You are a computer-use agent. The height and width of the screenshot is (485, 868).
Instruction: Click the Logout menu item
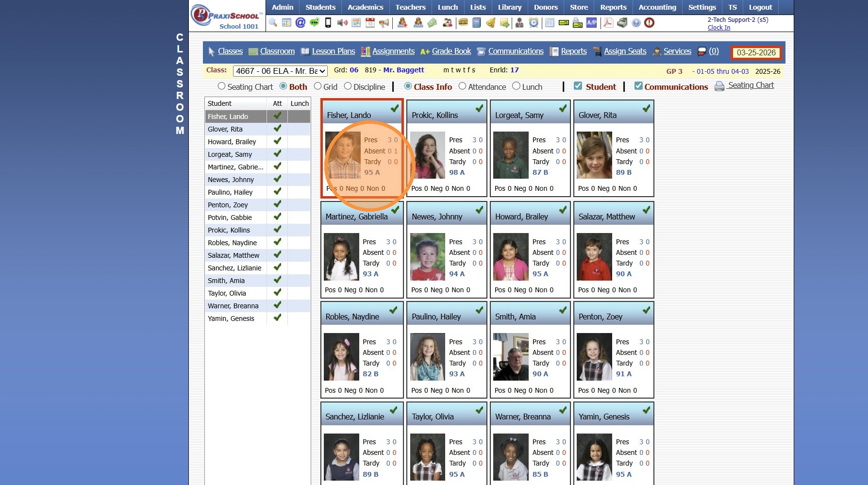click(x=760, y=7)
